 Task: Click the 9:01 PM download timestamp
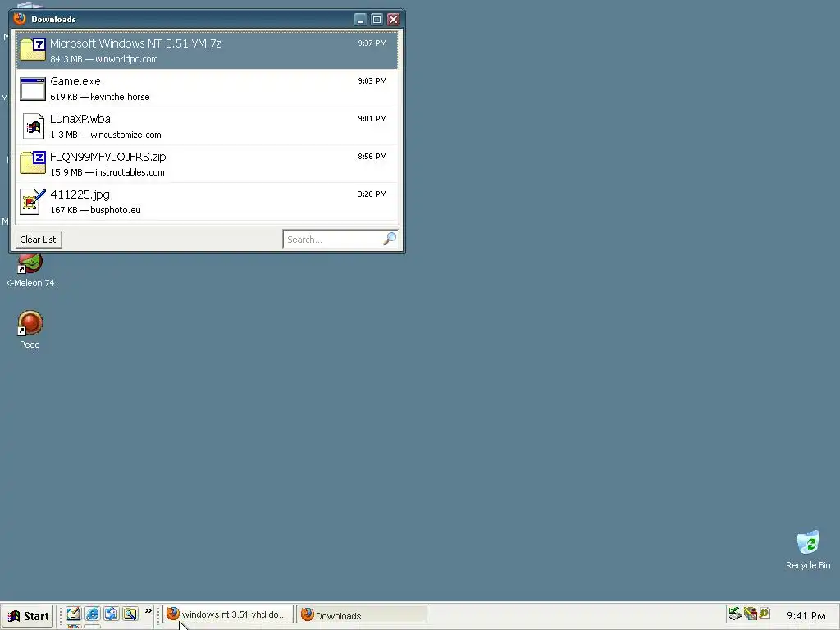[x=372, y=119]
